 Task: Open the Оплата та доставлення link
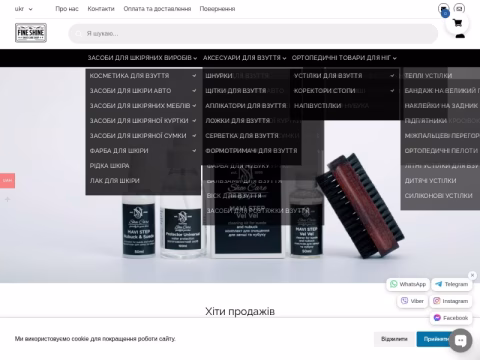click(x=157, y=9)
